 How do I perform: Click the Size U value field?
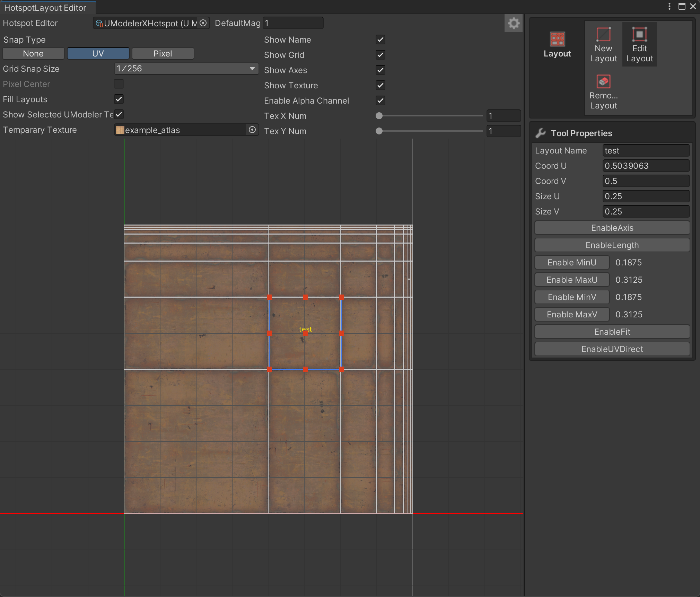(646, 196)
